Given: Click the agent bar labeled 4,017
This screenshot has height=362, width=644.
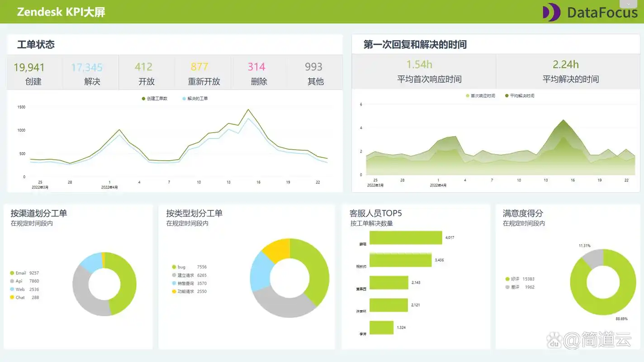Looking at the screenshot, I should (x=406, y=238).
